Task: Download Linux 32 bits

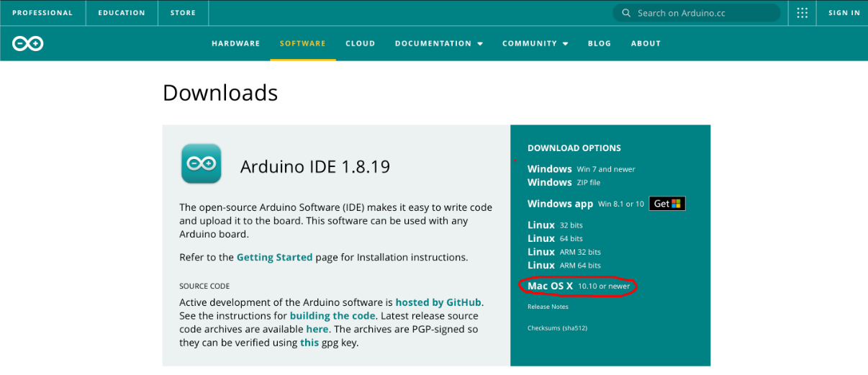Action: pyautogui.click(x=555, y=225)
